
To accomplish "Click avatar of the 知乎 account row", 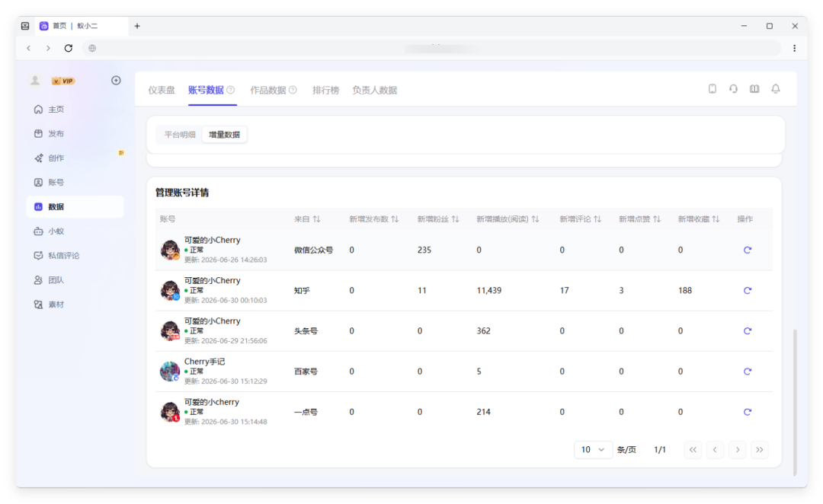I will click(170, 291).
